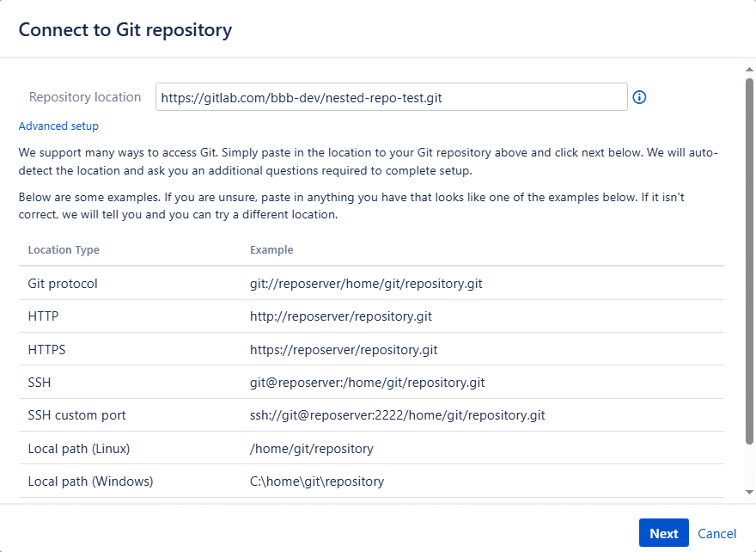Select the Location Type column header
The width and height of the screenshot is (756, 552).
[64, 250]
